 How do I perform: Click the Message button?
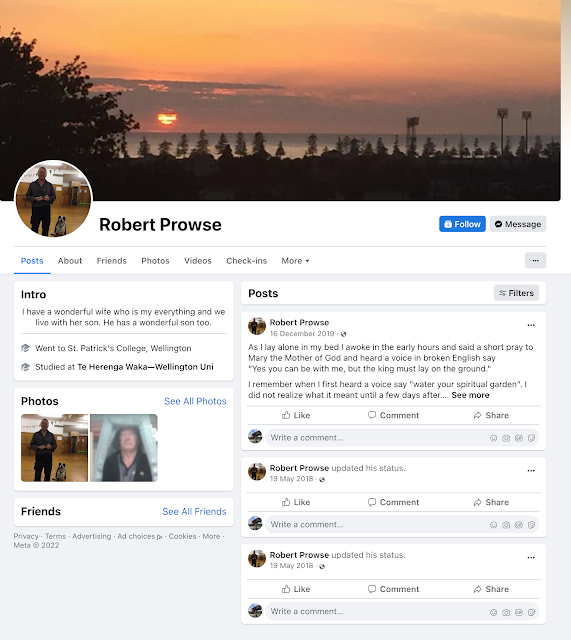click(x=518, y=224)
